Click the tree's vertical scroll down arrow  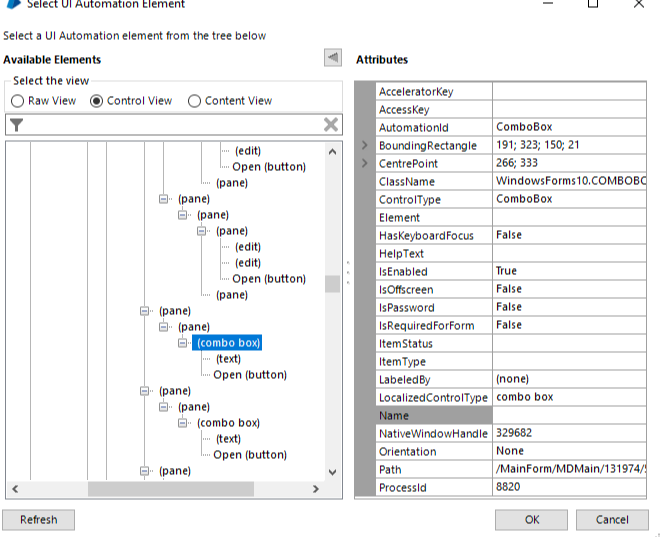(x=333, y=472)
